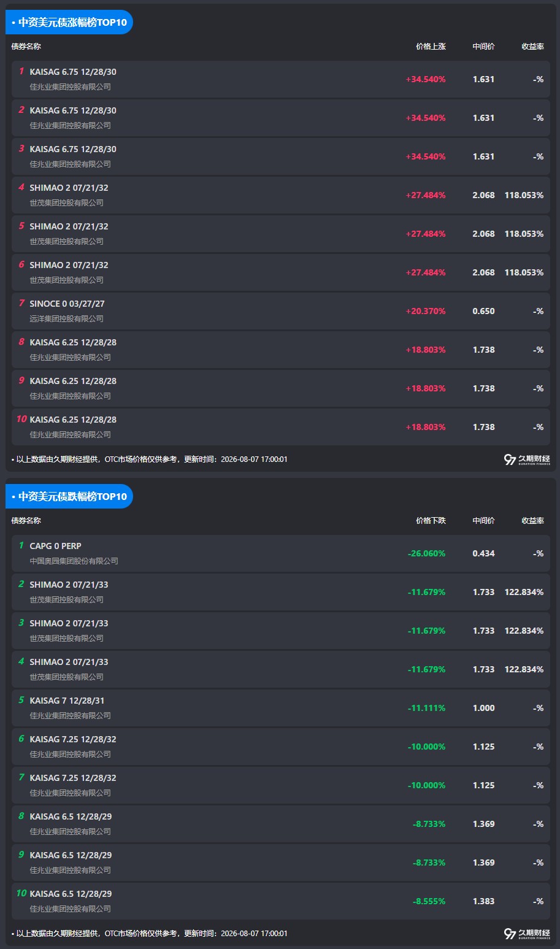Open the CAPG 0 PERP bond row
This screenshot has height=949, width=560.
pyautogui.click(x=281, y=553)
